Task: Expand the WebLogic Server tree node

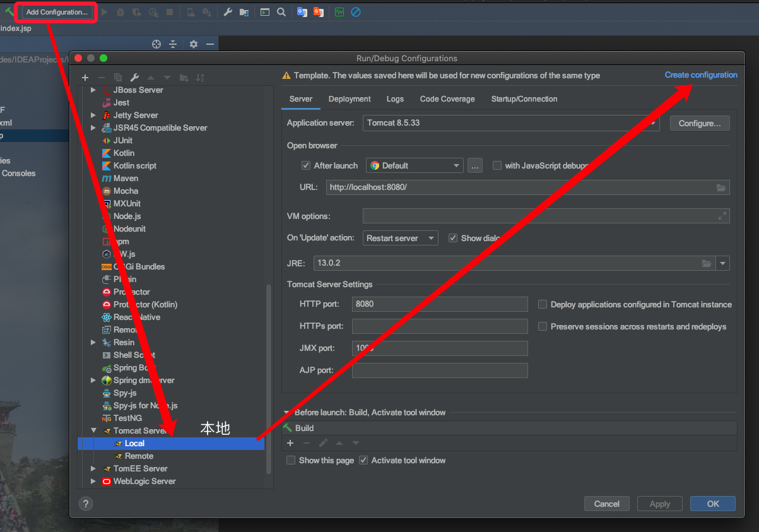Action: coord(93,482)
